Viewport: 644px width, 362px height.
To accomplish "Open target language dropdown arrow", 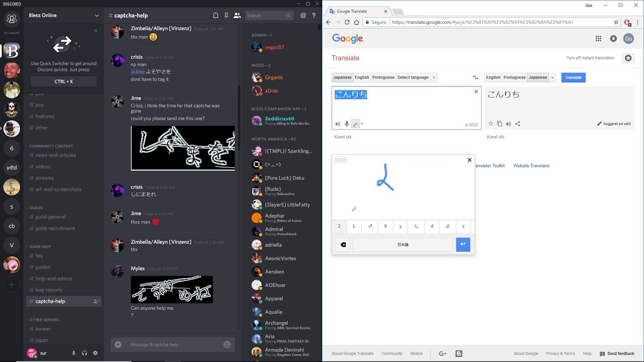I will pyautogui.click(x=552, y=77).
